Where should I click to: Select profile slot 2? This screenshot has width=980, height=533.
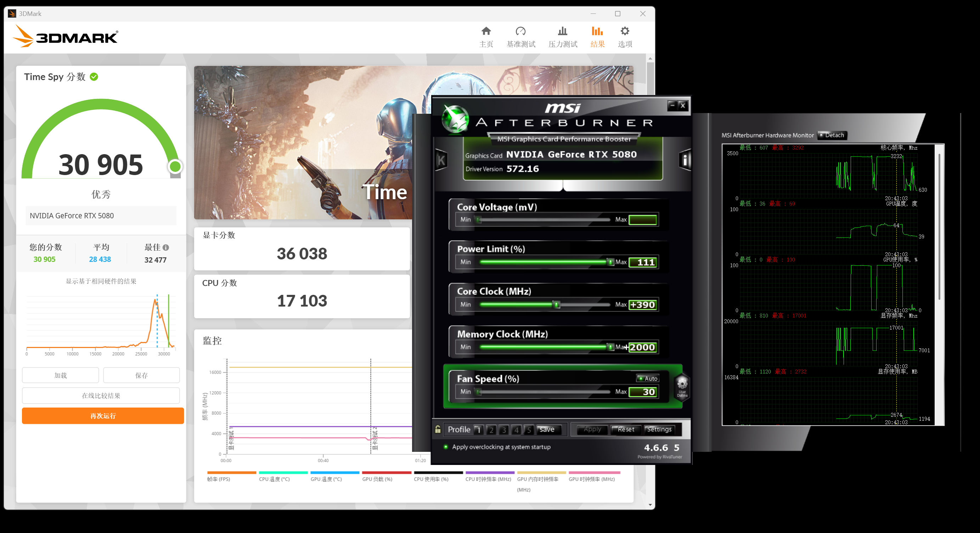(x=491, y=430)
